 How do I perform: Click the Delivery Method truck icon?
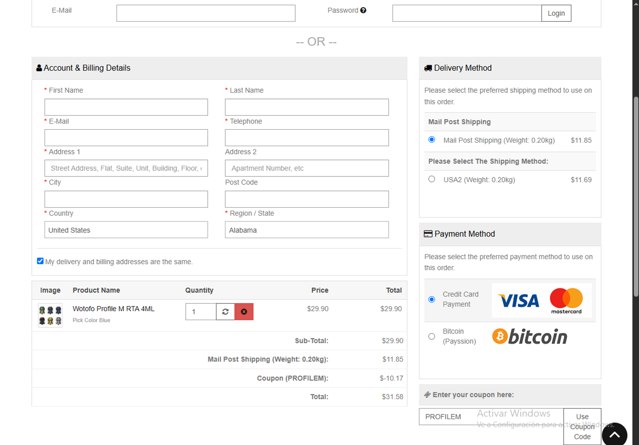(x=428, y=68)
